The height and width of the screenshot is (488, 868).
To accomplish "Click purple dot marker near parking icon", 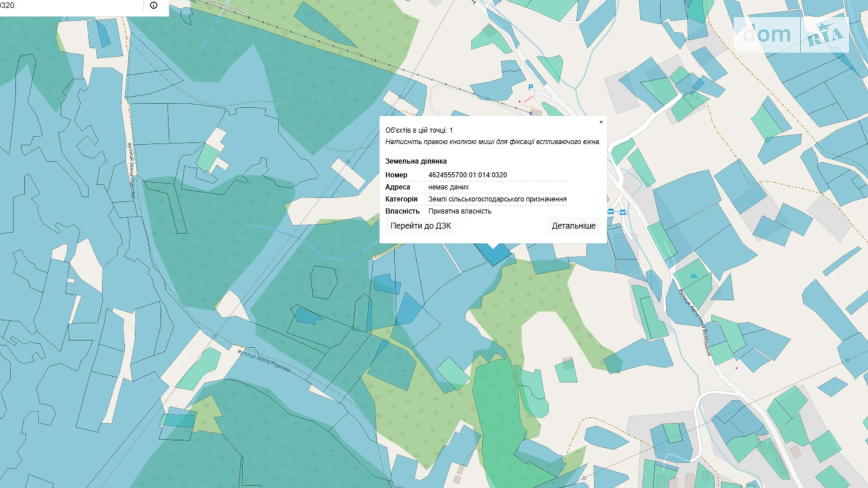I will (x=519, y=101).
